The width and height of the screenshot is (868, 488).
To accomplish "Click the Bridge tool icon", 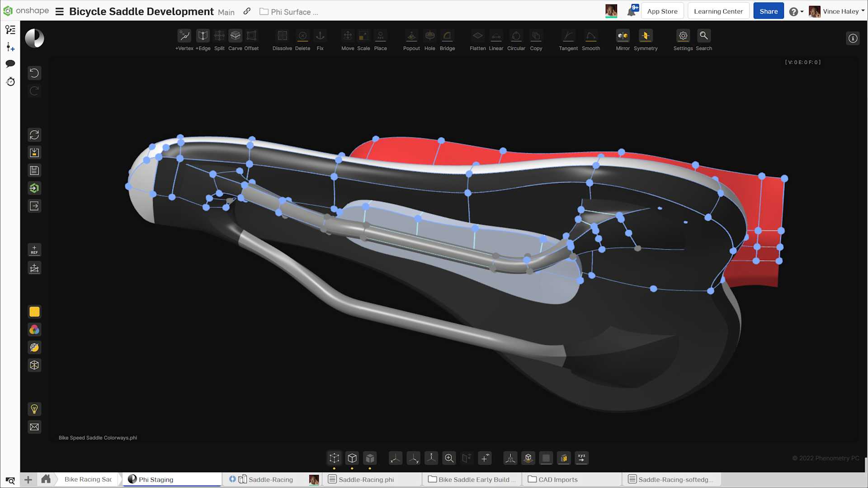I will pos(447,36).
